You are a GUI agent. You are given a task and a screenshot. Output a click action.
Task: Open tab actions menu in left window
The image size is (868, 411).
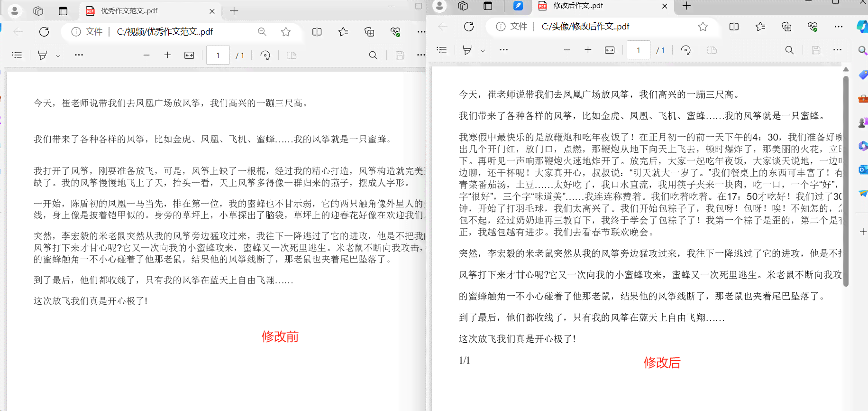pos(63,11)
